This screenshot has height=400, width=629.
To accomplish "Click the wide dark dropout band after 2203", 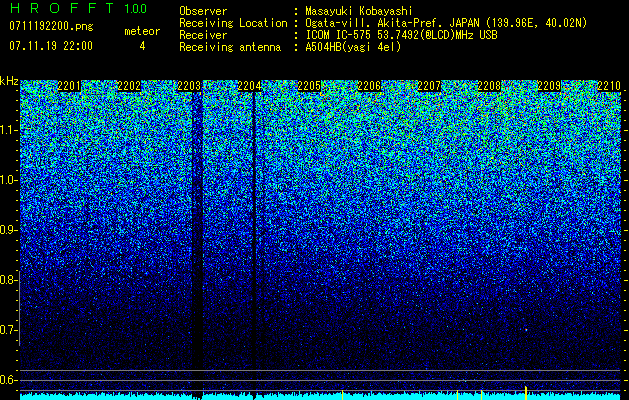I will coord(197,245).
